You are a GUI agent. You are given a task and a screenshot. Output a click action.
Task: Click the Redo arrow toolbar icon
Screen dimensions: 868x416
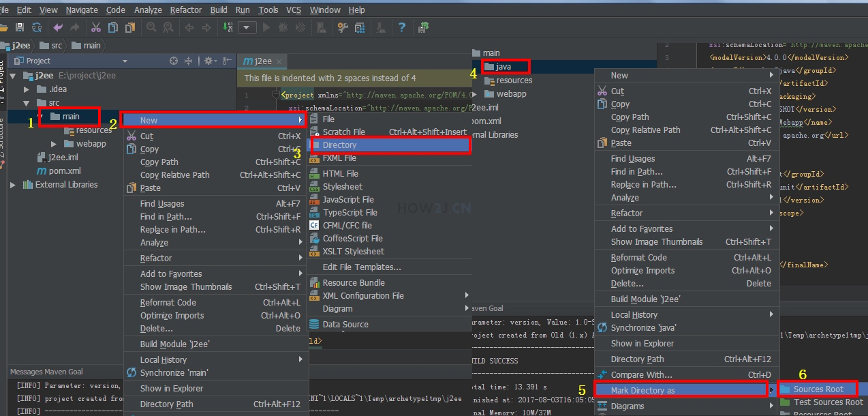[75, 27]
